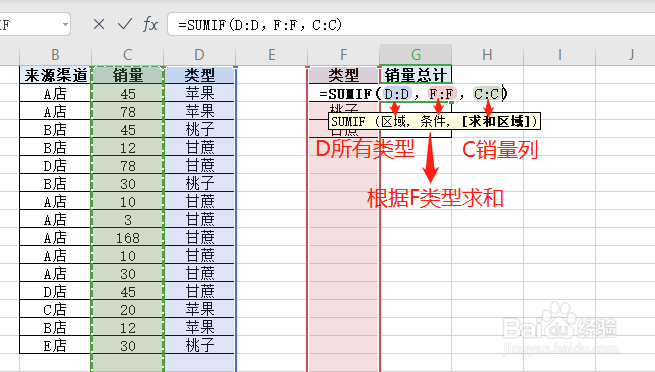Select cell with sales value 168
The width and height of the screenshot is (655, 372).
point(127,238)
